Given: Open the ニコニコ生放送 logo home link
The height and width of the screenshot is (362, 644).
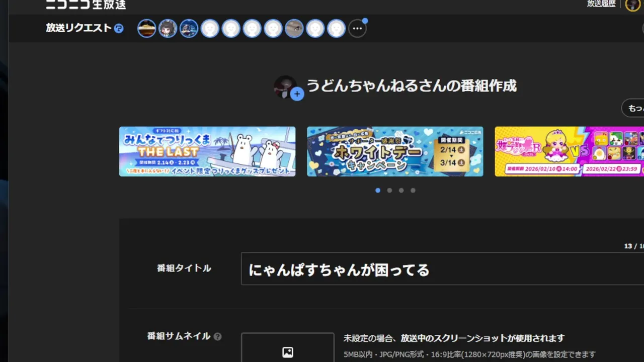Looking at the screenshot, I should (x=86, y=5).
